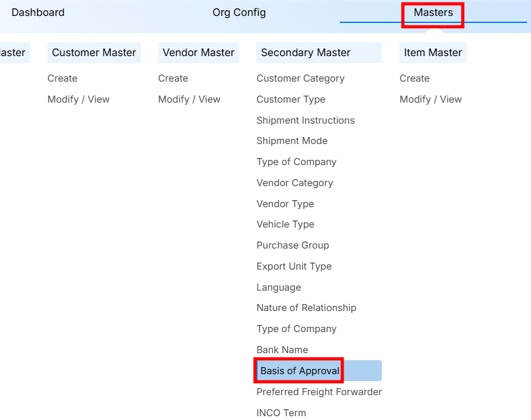Viewport: 531px width, 420px height.
Task: Open Modify / View under Customer Master
Action: click(78, 99)
